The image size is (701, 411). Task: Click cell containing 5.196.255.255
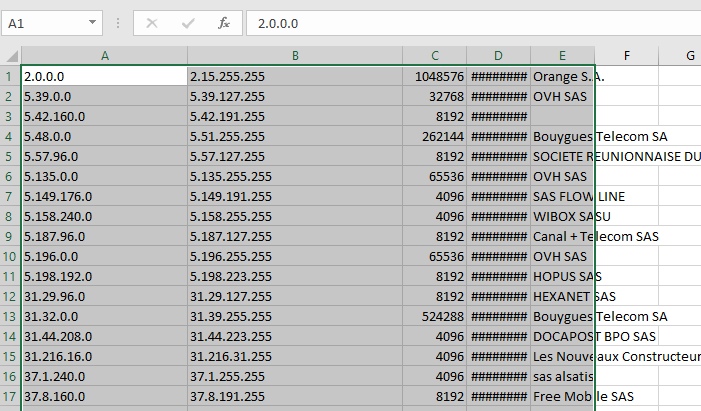(x=295, y=256)
